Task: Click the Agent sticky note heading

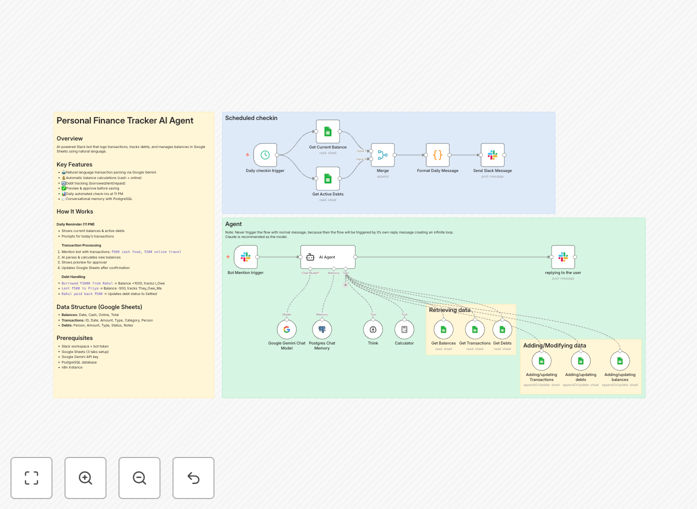Action: point(233,224)
